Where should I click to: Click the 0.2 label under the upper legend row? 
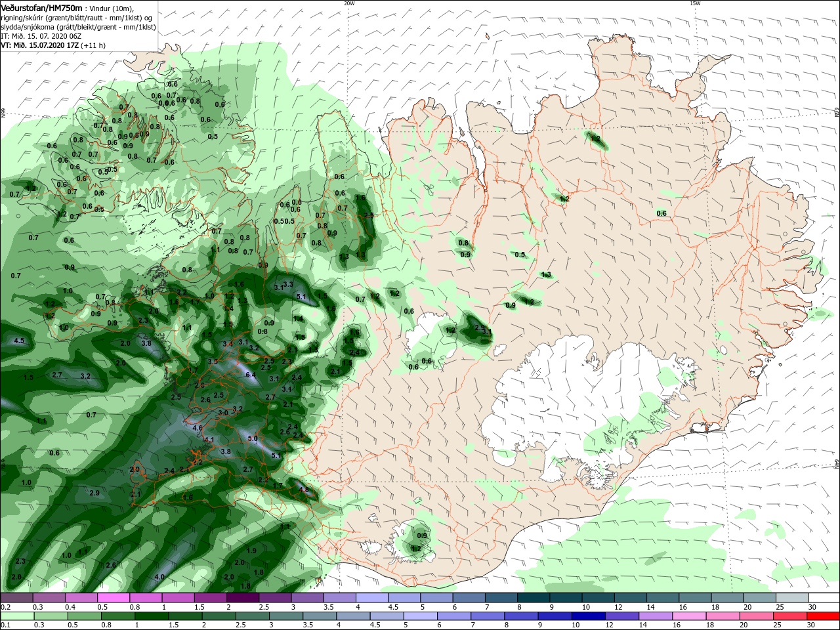pyautogui.click(x=5, y=607)
